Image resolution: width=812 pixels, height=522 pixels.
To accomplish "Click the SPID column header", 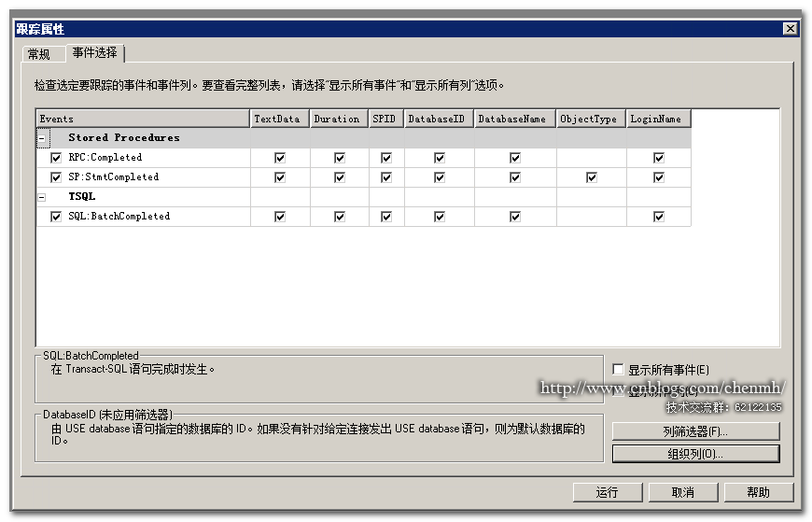I will click(x=386, y=119).
